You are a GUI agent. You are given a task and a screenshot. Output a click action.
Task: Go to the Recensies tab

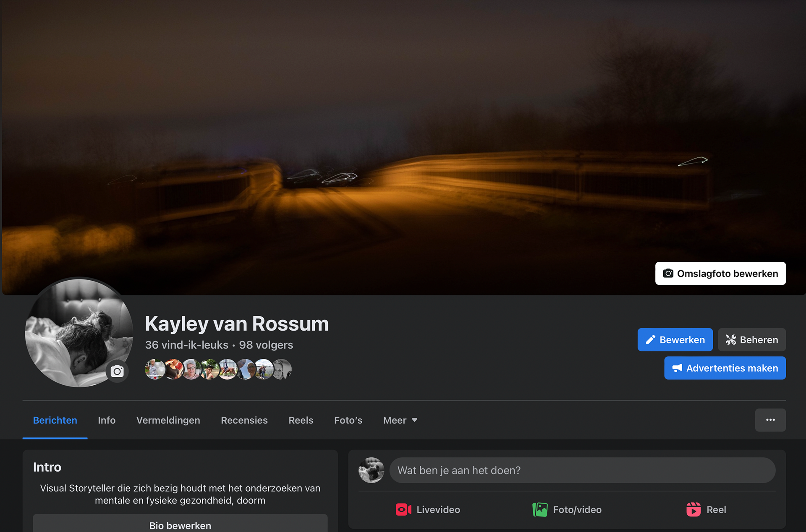244,420
